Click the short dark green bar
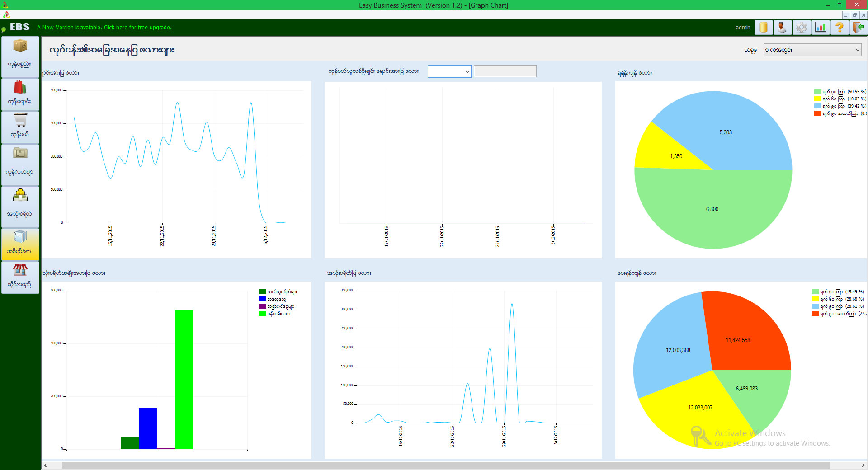This screenshot has height=470, width=868. click(x=130, y=443)
